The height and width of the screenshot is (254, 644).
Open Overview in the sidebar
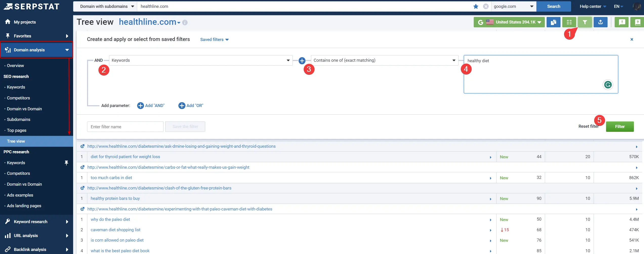click(15, 66)
